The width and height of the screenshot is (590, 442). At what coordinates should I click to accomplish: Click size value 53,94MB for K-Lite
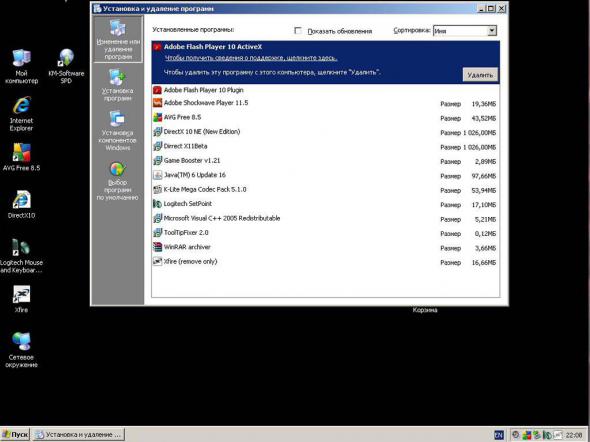pyautogui.click(x=484, y=190)
